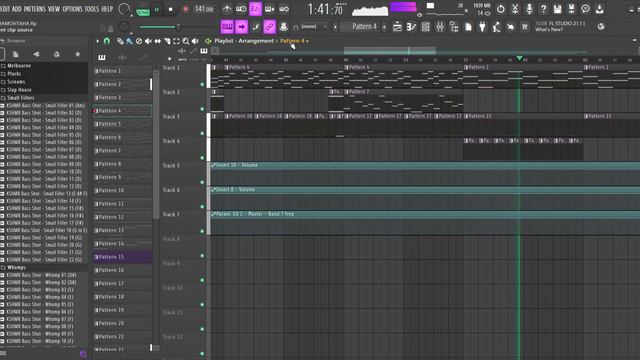Viewport: 640px width, 360px height.
Task: Click the question mark help icon
Action: point(543,9)
